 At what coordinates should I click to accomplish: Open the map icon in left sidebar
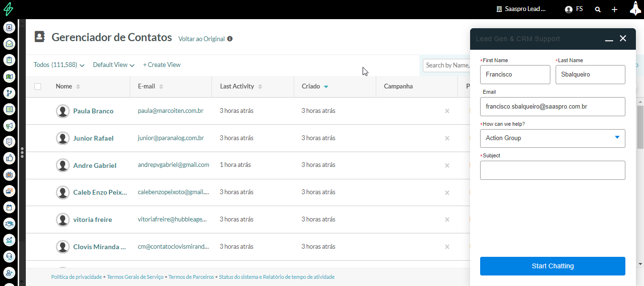pos(9,77)
